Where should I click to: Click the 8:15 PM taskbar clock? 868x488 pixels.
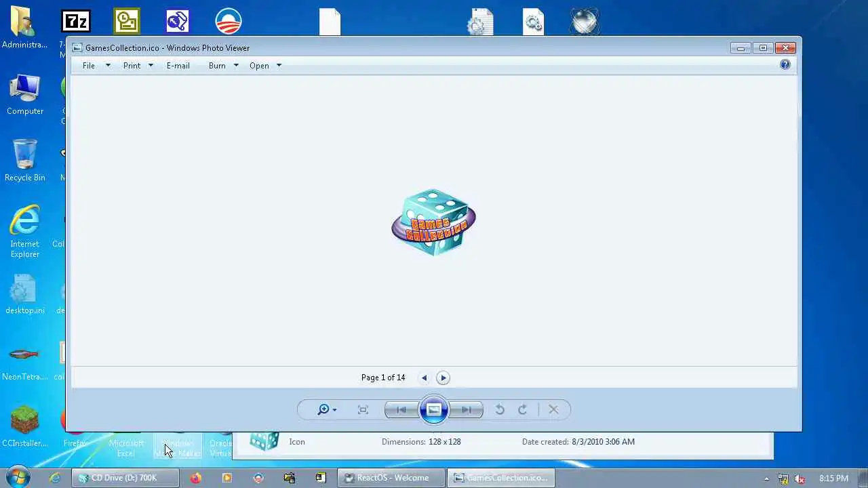[833, 479]
